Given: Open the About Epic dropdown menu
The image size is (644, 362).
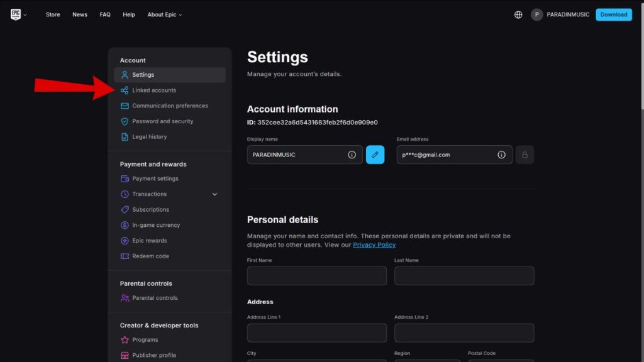Looking at the screenshot, I should click(x=165, y=14).
